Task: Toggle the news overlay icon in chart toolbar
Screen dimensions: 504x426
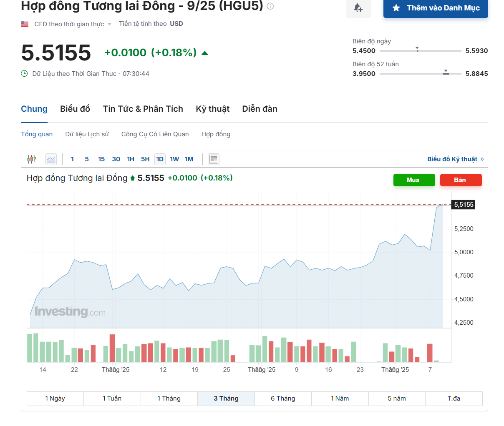Action: pyautogui.click(x=214, y=159)
